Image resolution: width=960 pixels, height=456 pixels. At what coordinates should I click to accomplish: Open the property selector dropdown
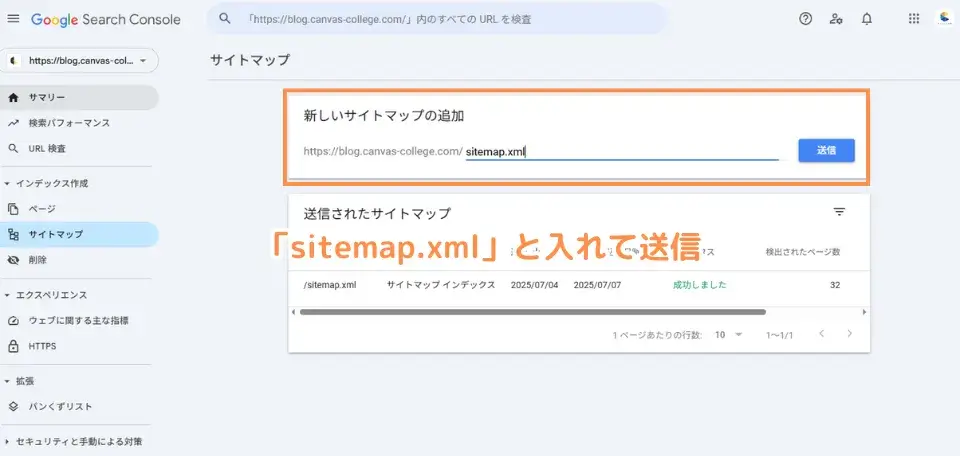pos(80,61)
